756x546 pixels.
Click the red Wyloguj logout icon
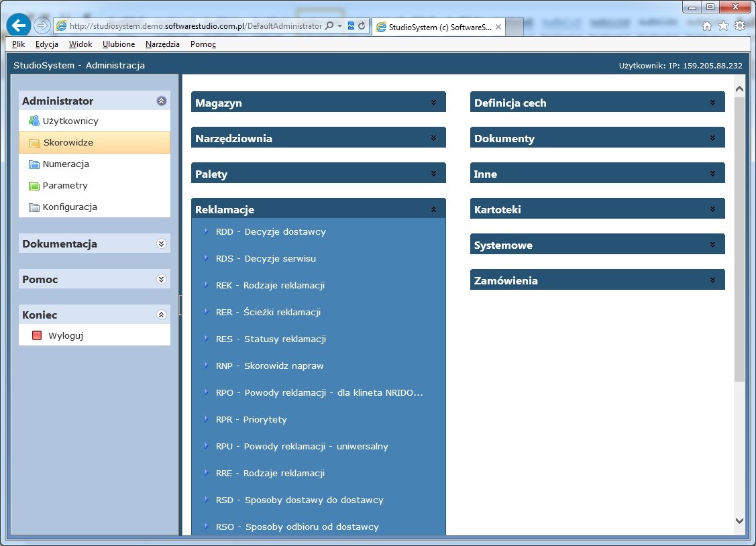pos(37,336)
